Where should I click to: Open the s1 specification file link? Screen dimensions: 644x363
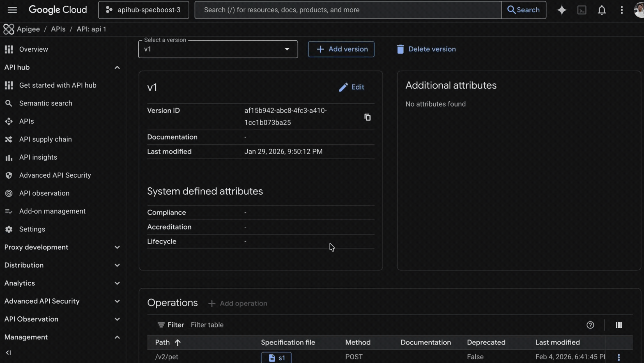[276, 358]
